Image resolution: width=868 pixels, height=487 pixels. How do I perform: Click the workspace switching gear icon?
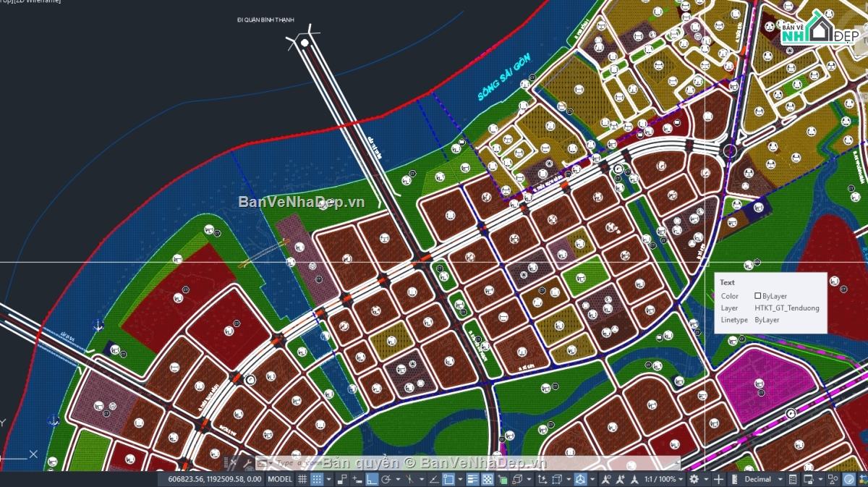tap(694, 479)
